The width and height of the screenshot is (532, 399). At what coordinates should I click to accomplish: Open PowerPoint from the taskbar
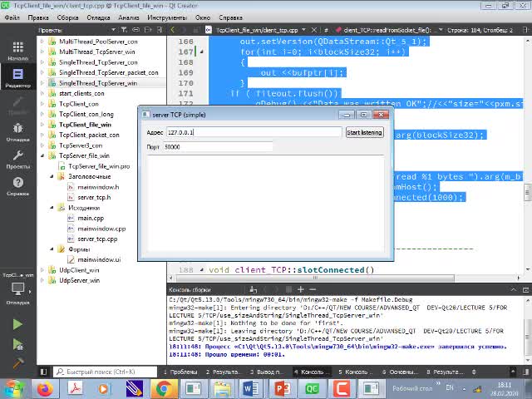(282, 388)
